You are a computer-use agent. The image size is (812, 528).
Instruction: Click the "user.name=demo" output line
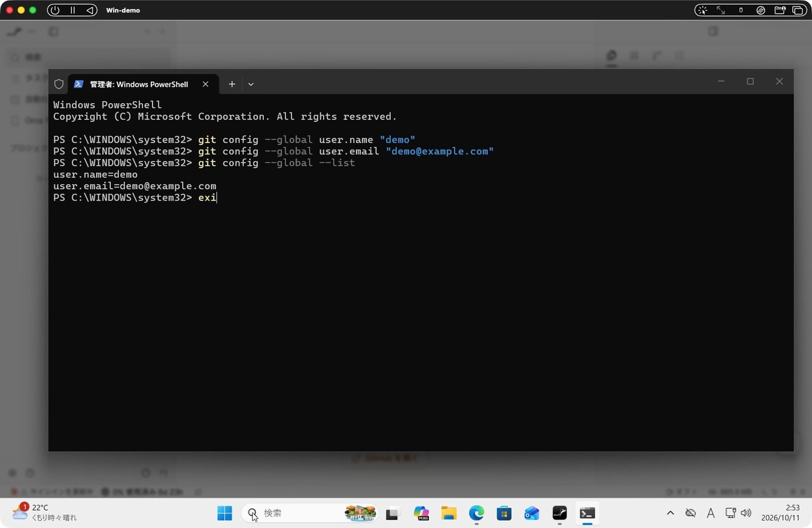pos(95,174)
